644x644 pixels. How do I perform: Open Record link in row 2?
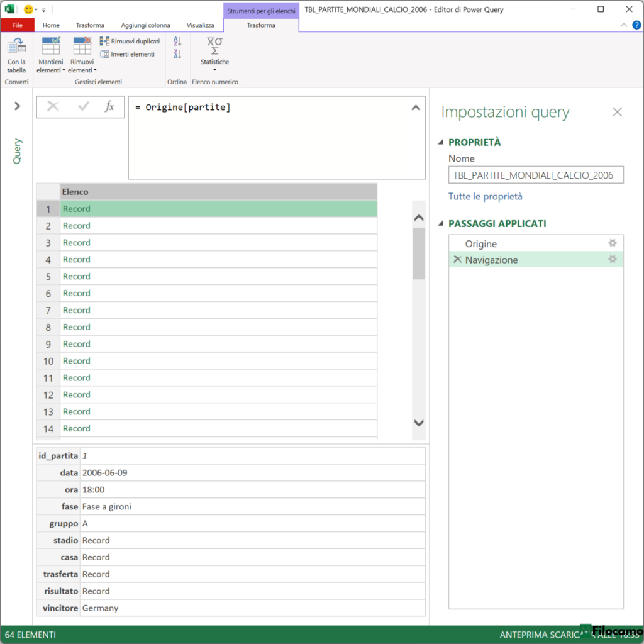[76, 226]
